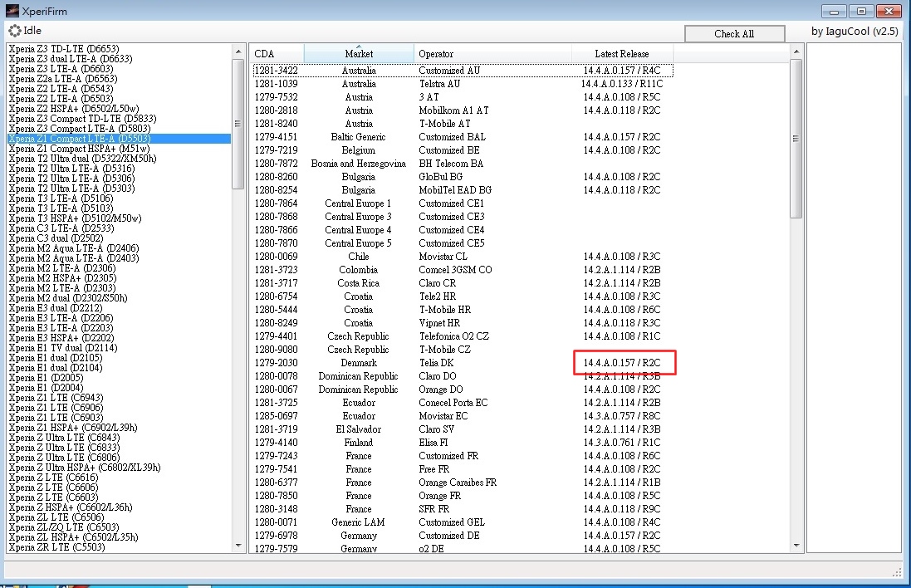Select the Movistar CL Chile row
The image size is (911, 588).
463,257
